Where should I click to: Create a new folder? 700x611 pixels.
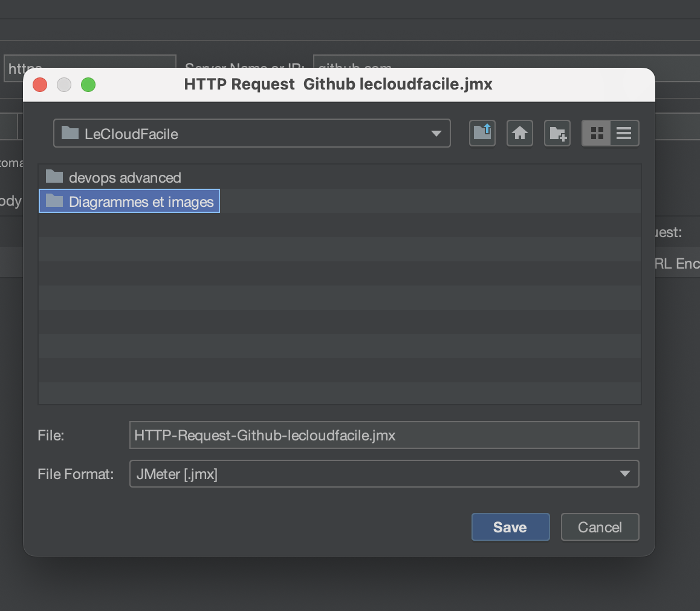tap(557, 134)
